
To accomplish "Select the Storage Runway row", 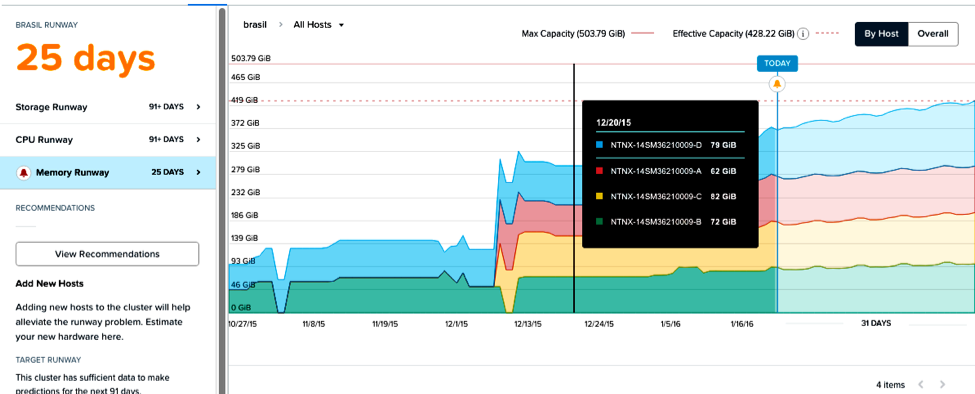I will tap(108, 107).
